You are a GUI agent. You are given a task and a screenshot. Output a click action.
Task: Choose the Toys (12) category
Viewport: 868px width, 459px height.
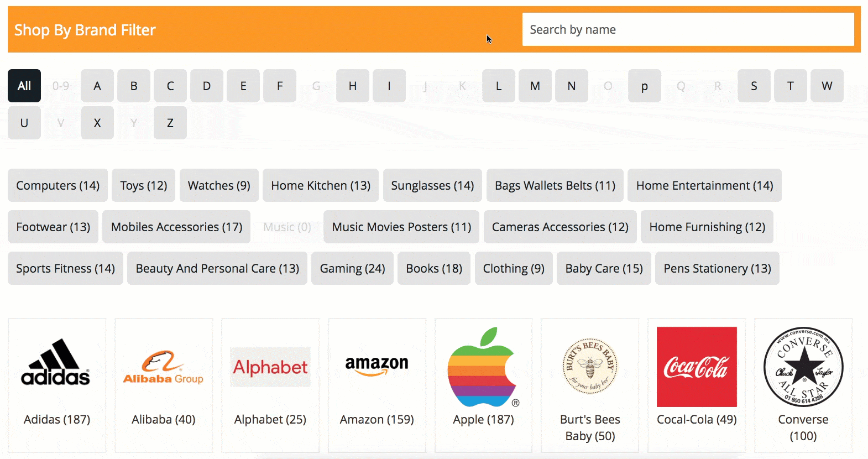coord(144,185)
